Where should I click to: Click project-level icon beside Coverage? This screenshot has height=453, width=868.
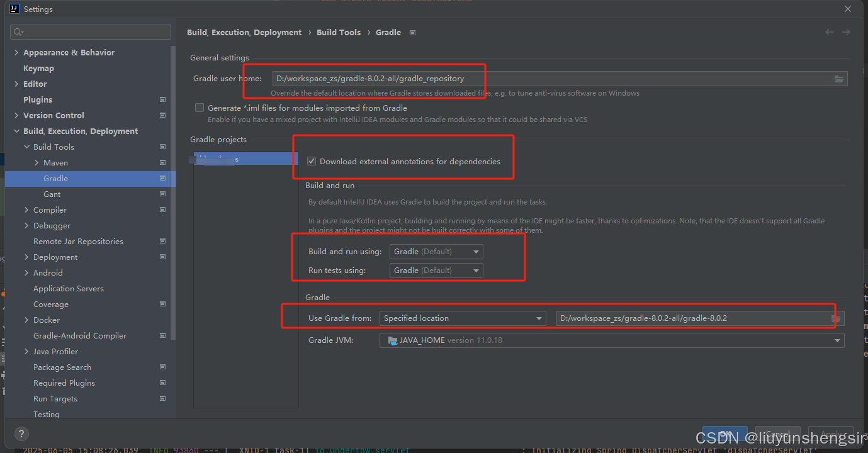[x=162, y=304]
